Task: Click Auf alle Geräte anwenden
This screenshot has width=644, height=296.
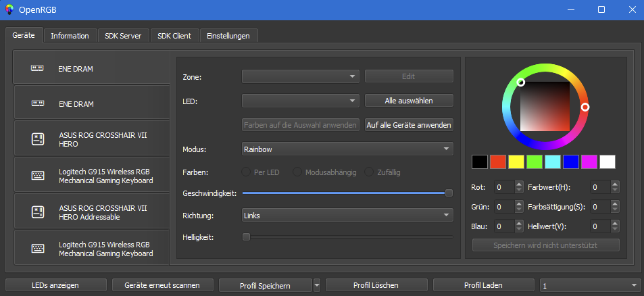Action: pos(409,125)
